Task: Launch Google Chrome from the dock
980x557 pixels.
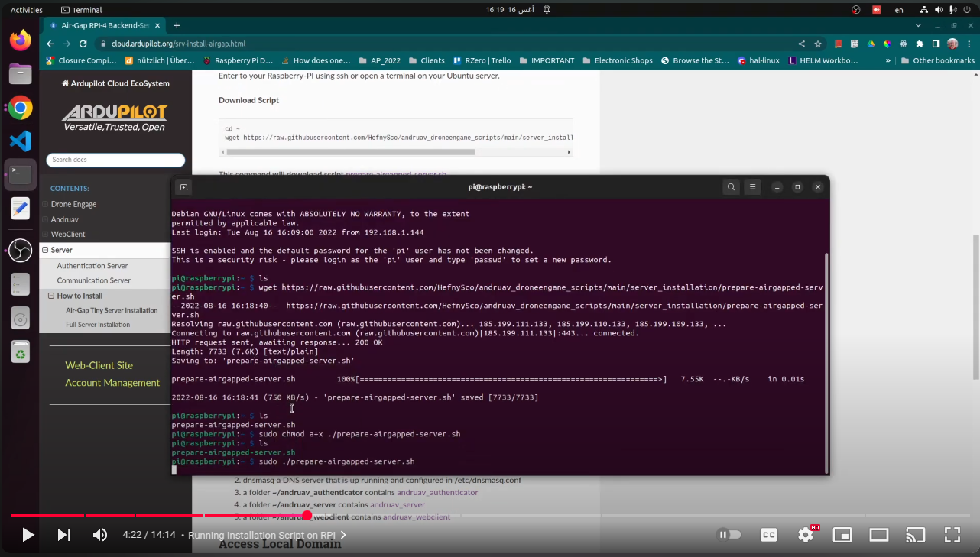Action: [x=21, y=108]
